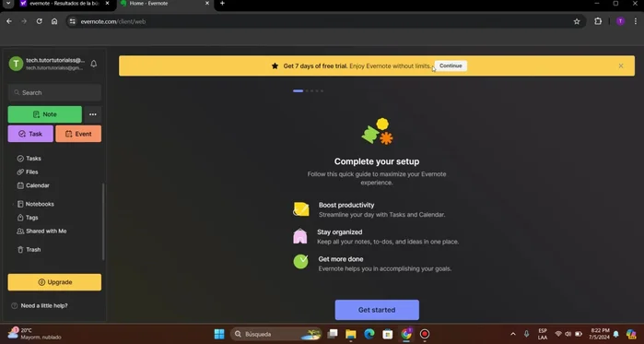Open a new browser tab
This screenshot has width=644, height=344.
point(222,4)
